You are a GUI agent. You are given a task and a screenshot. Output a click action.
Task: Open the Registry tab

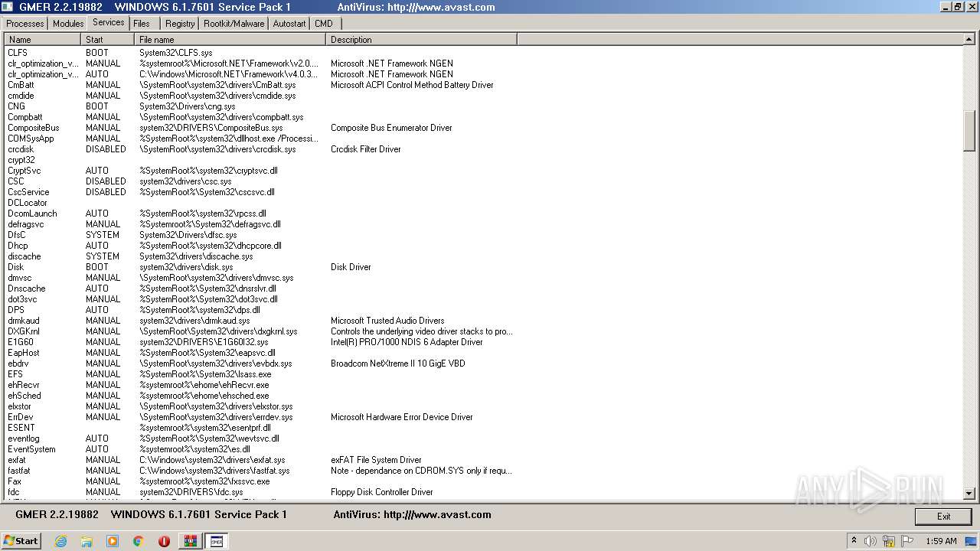click(x=180, y=24)
